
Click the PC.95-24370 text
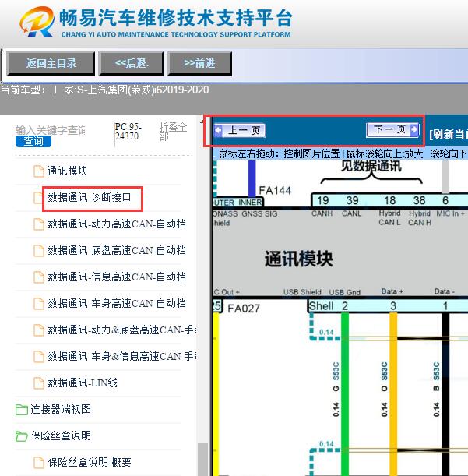coord(128,131)
